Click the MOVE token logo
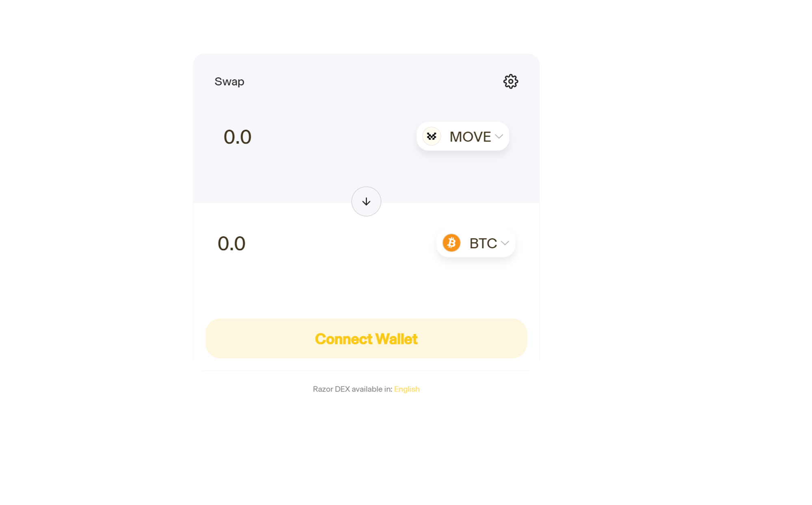 click(432, 136)
